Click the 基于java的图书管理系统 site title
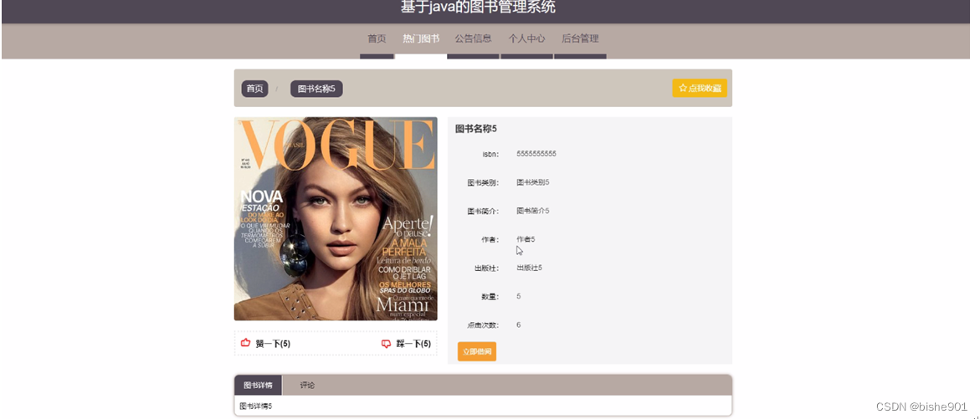 click(478, 8)
